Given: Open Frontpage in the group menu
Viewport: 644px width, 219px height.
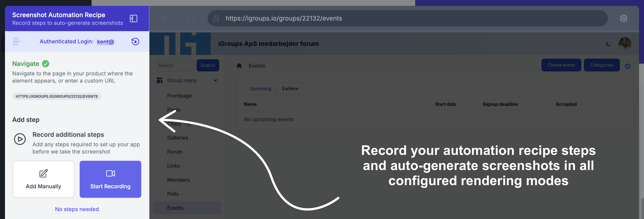Looking at the screenshot, I should pos(179,96).
